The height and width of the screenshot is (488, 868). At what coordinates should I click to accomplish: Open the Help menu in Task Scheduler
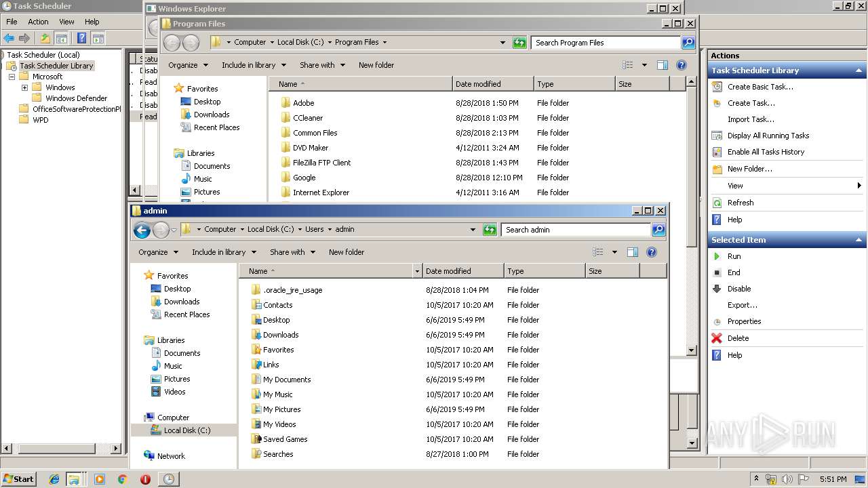92,22
